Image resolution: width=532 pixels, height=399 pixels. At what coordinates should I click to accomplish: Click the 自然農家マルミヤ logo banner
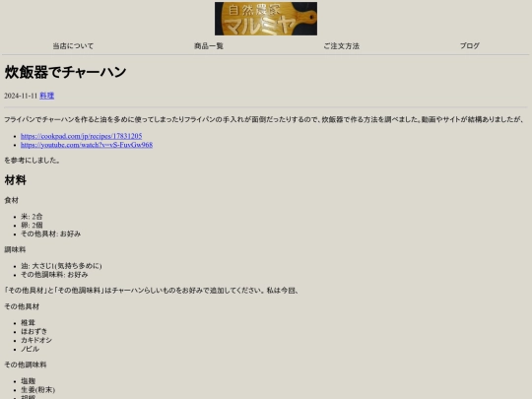pos(266,19)
